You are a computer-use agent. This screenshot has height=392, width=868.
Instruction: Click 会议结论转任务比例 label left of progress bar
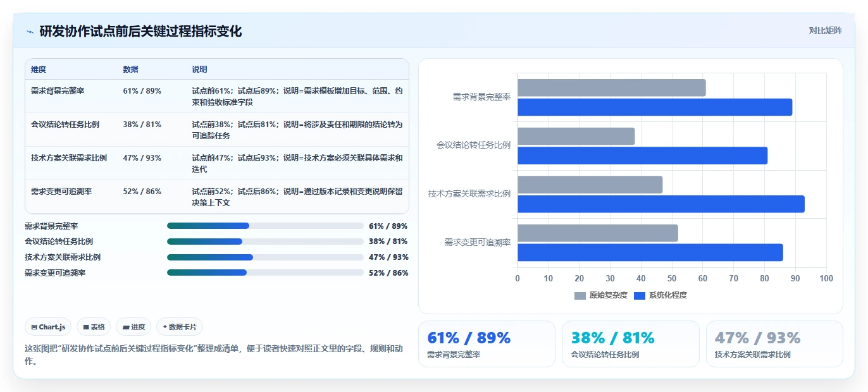(x=59, y=242)
